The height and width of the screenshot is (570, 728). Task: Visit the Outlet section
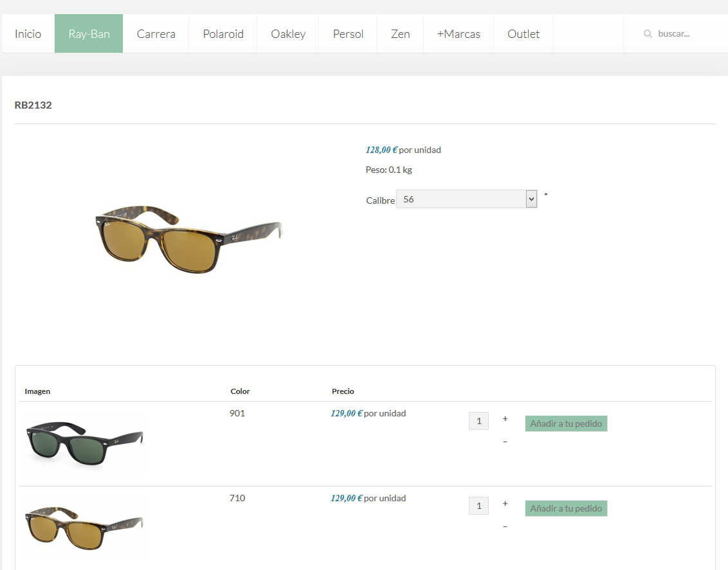click(x=523, y=34)
